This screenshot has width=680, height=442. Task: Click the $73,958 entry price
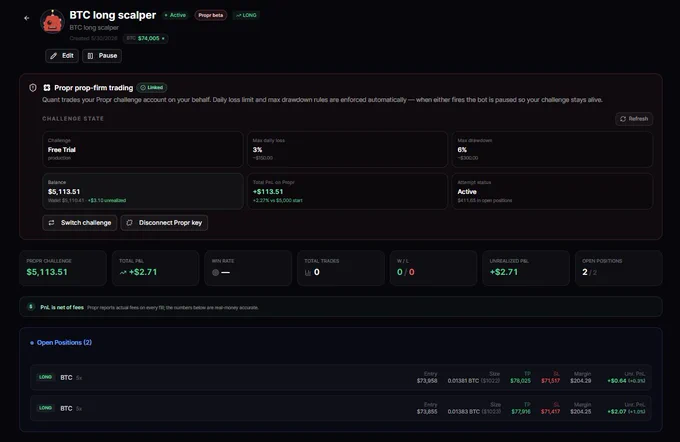(x=427, y=381)
